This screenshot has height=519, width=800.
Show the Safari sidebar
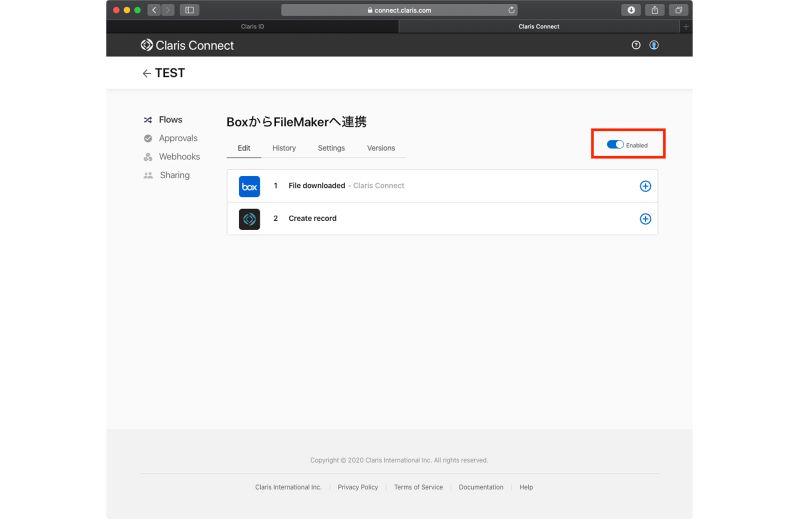pyautogui.click(x=189, y=10)
